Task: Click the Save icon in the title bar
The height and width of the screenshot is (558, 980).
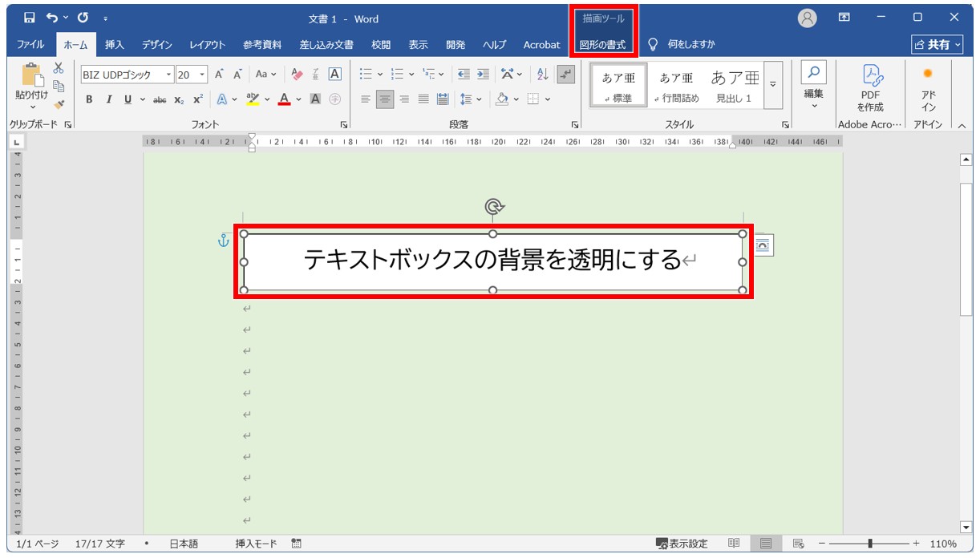Action: 30,18
